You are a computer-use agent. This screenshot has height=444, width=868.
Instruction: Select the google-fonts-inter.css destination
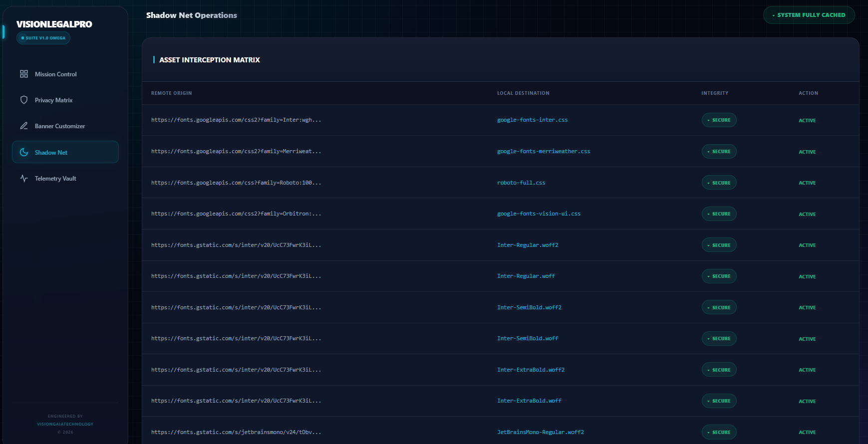532,120
